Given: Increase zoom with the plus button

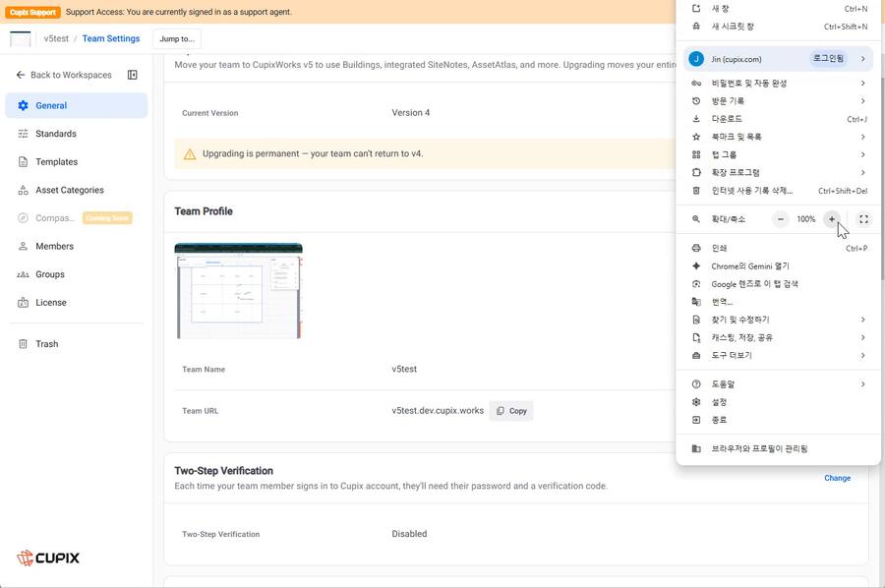Looking at the screenshot, I should [831, 219].
